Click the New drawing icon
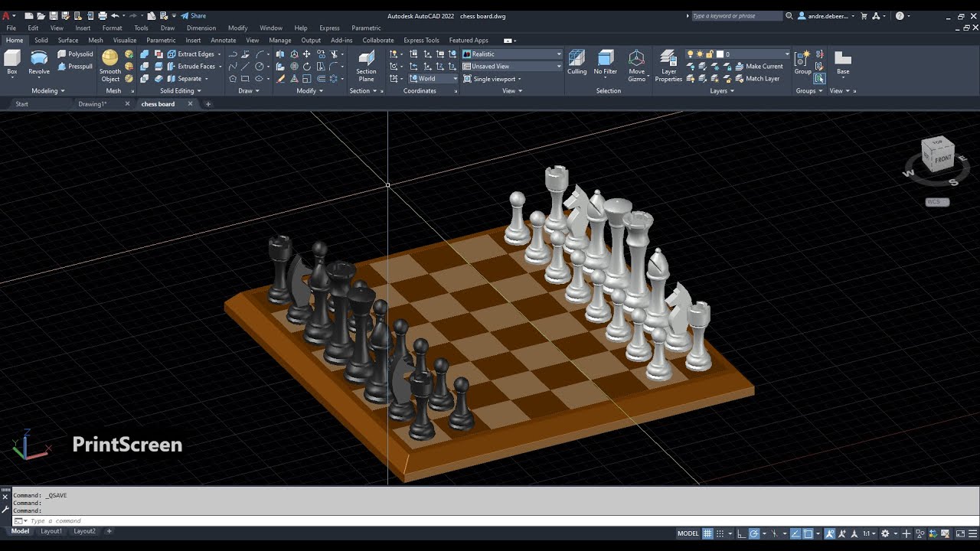This screenshot has width=980, height=551. tap(29, 15)
